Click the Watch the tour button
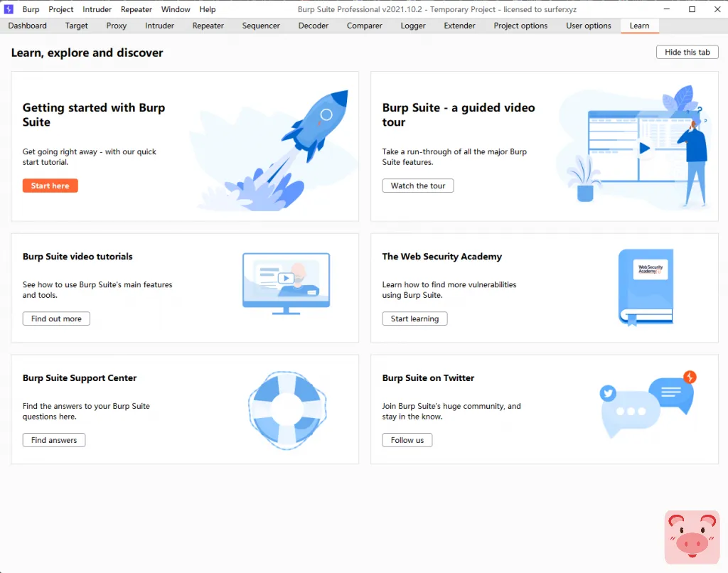The image size is (728, 573). pos(418,186)
